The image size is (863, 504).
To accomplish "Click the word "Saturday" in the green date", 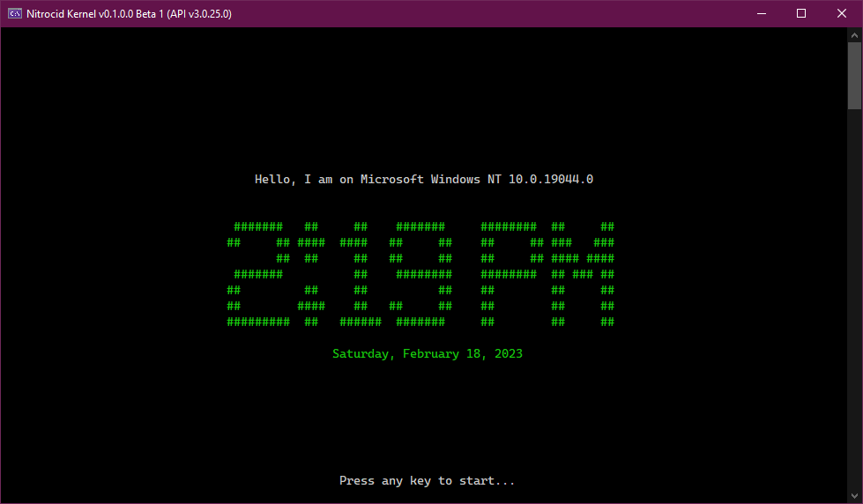I will click(x=361, y=353).
